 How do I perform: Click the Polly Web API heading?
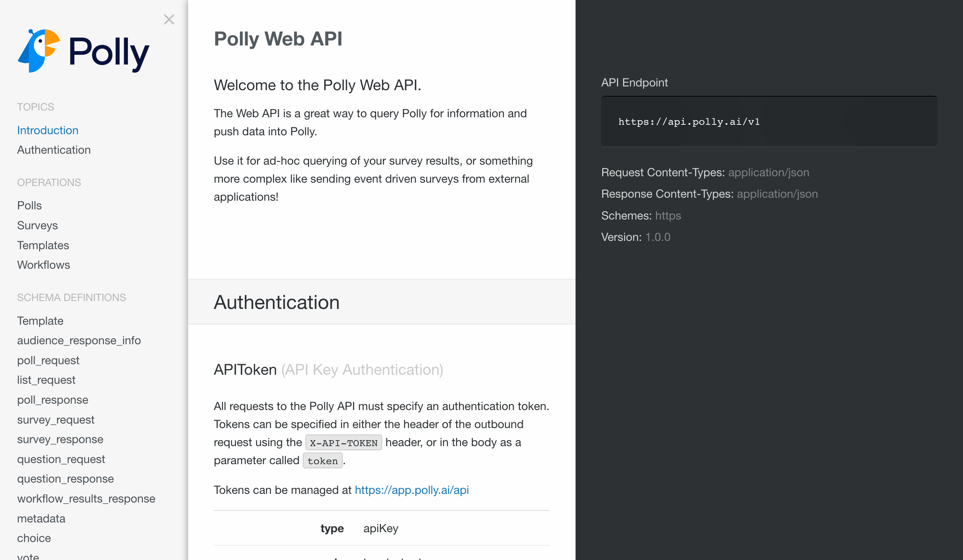pyautogui.click(x=278, y=39)
